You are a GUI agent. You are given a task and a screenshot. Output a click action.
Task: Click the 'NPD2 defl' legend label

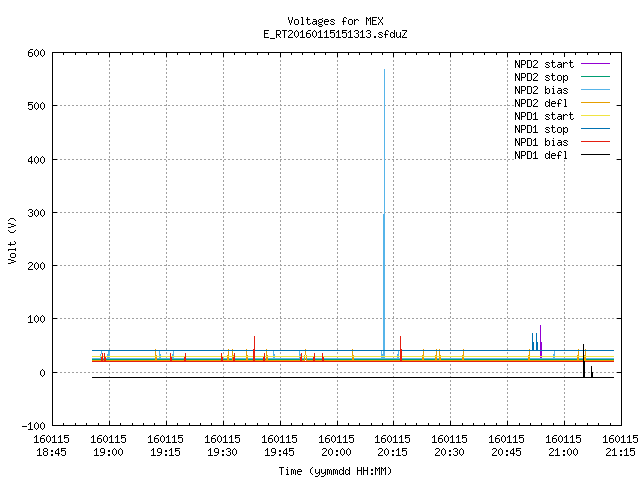click(x=541, y=103)
